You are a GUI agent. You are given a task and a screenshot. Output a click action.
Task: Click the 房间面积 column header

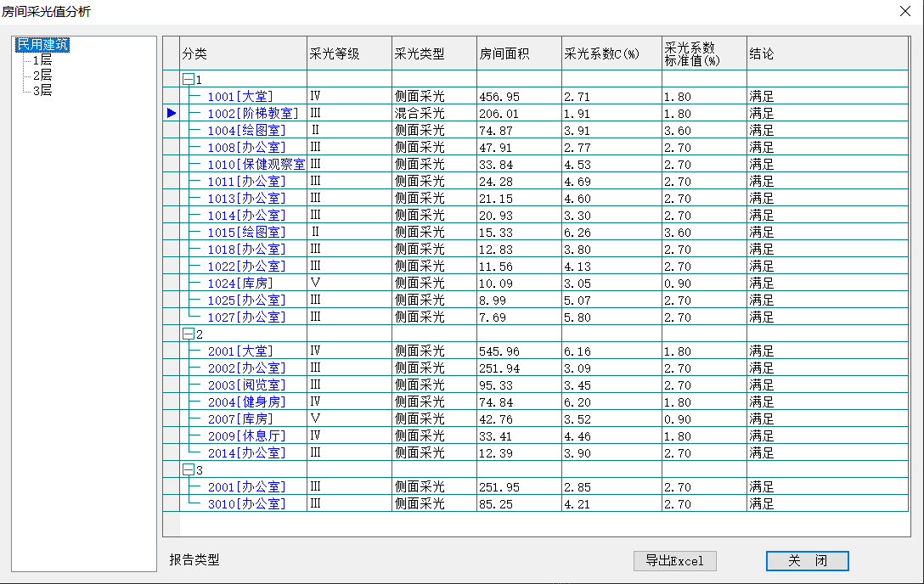point(519,53)
